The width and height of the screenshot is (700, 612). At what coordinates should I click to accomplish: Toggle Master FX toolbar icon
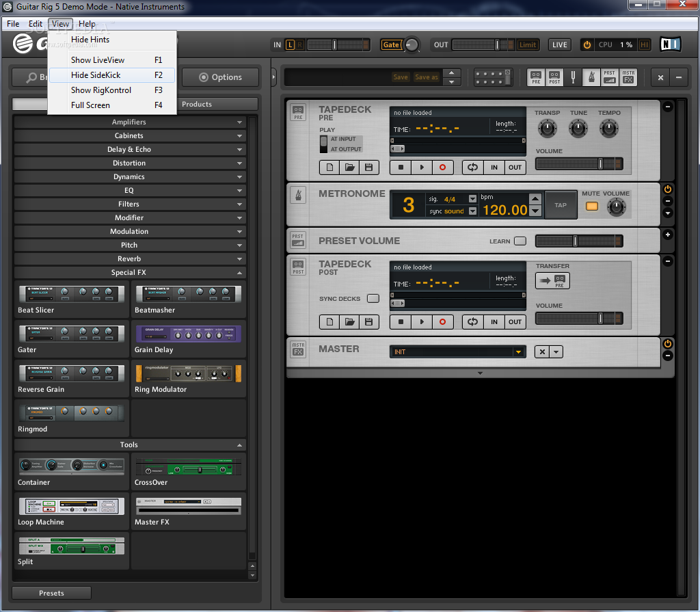[628, 77]
